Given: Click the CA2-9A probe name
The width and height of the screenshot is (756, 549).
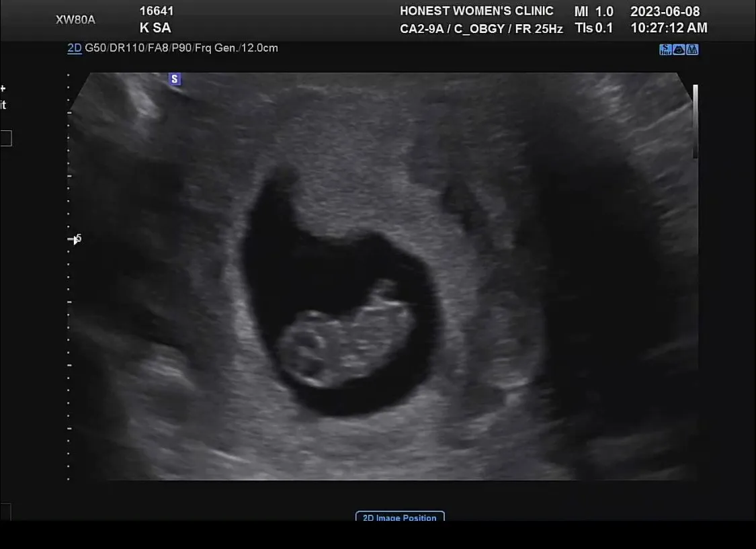Looking at the screenshot, I should 421,29.
